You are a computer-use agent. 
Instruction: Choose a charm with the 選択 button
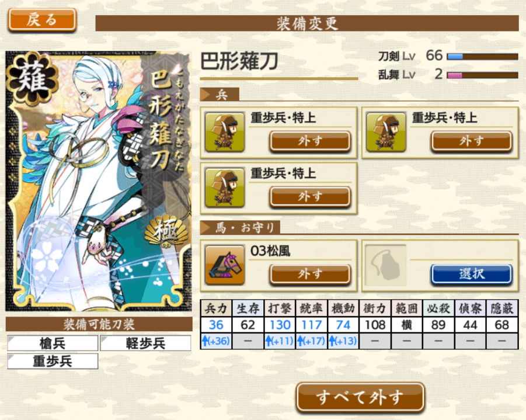coord(472,274)
